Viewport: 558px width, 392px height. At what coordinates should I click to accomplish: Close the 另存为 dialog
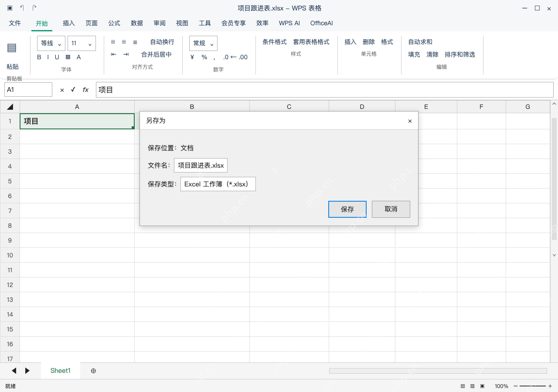click(410, 121)
